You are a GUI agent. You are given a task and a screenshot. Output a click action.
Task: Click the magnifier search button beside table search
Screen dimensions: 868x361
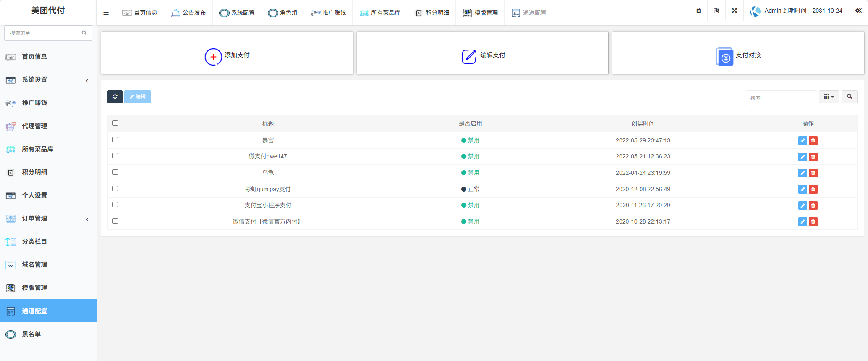pos(849,97)
